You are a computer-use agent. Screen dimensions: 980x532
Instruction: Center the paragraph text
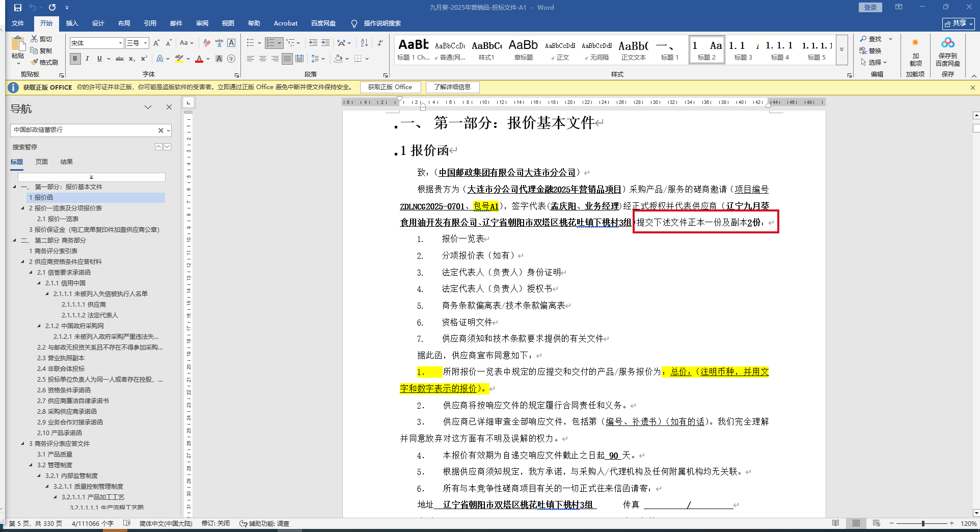coord(263,59)
